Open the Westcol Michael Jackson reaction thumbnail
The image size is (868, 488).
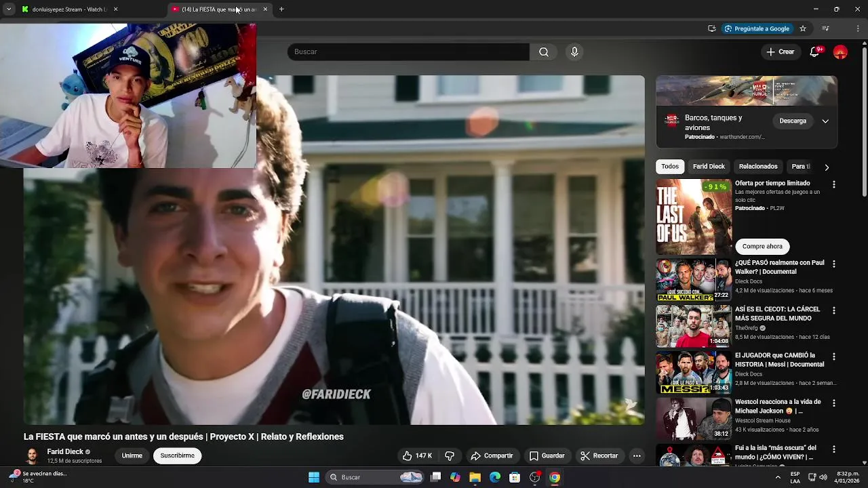point(694,419)
